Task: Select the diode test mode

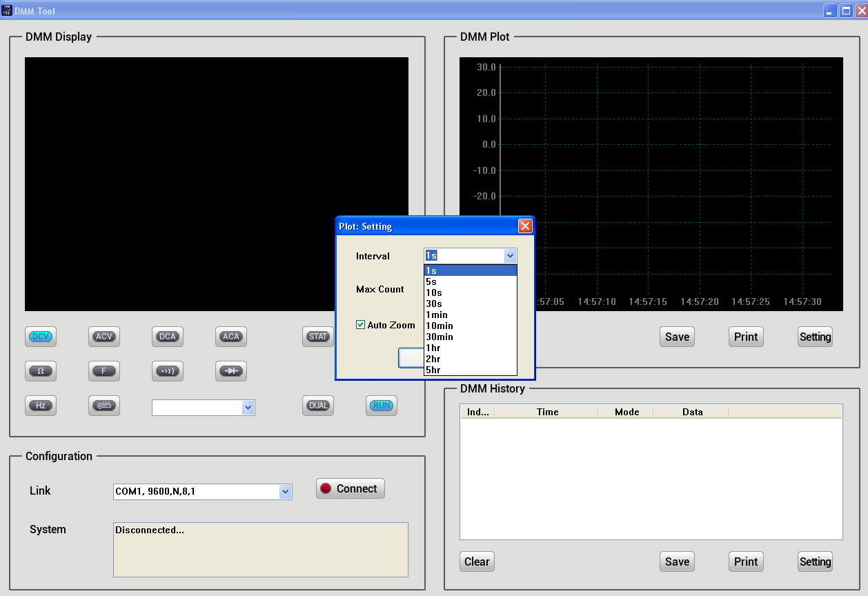Action: tap(231, 371)
